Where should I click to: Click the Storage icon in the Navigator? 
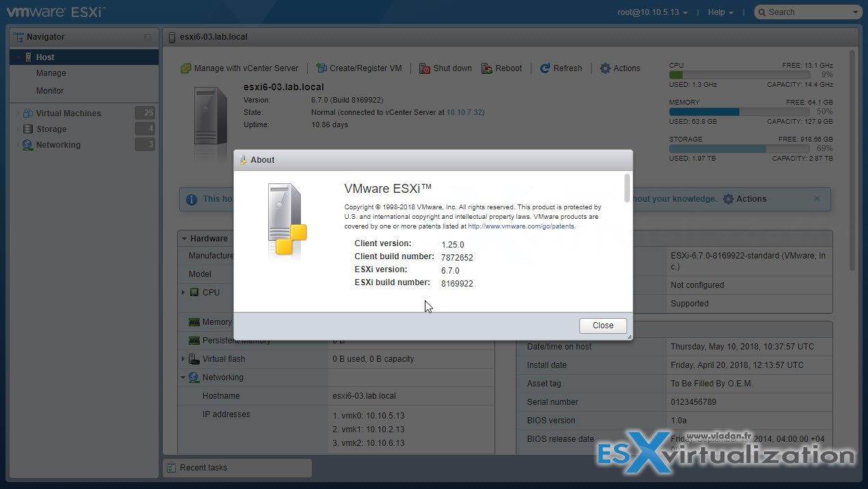point(28,129)
